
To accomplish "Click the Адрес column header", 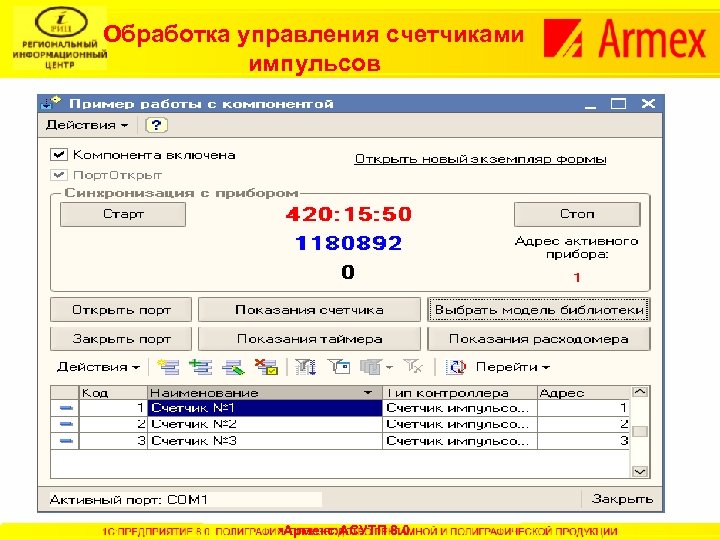I will [x=583, y=393].
